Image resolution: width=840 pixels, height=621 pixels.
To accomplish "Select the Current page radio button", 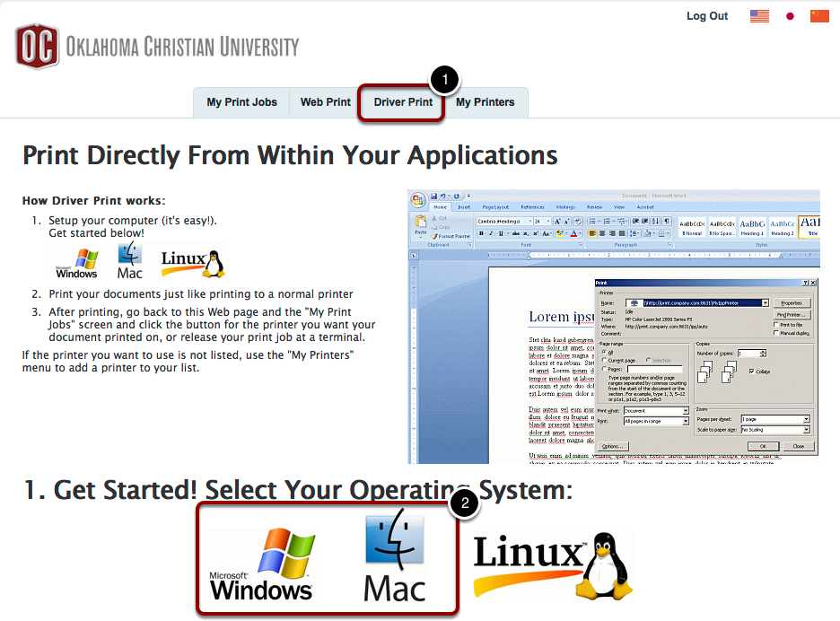I will click(x=604, y=360).
